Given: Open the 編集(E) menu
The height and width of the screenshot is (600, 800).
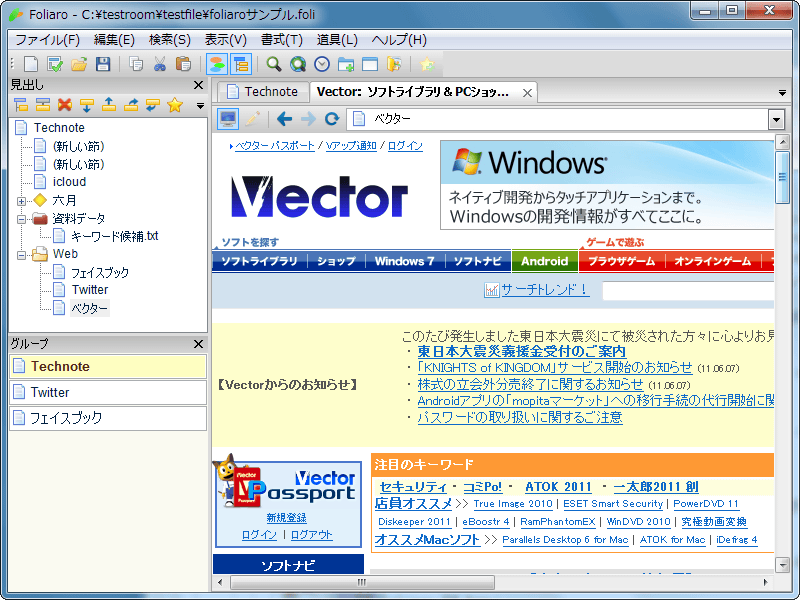Looking at the screenshot, I should (x=114, y=40).
